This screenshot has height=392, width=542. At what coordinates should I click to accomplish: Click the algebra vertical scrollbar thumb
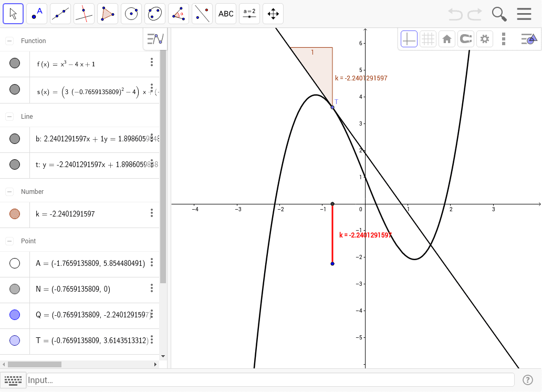coord(163,166)
